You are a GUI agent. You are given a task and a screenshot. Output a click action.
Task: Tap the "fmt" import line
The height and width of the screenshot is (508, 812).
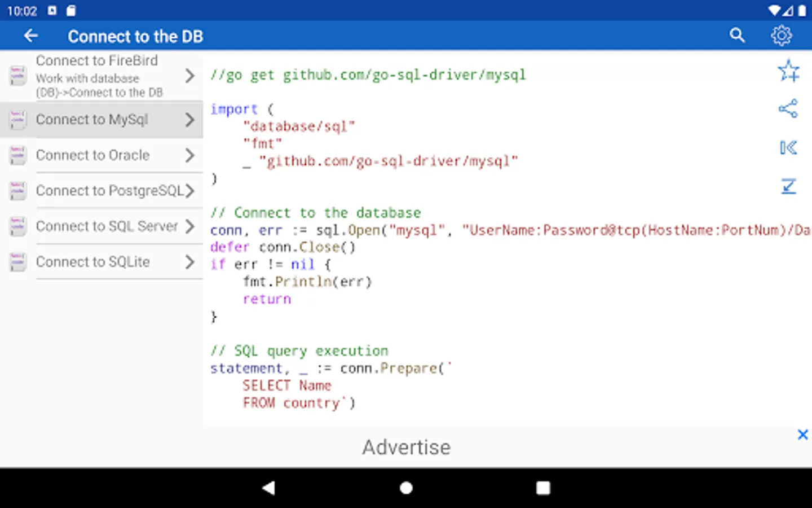click(x=262, y=144)
